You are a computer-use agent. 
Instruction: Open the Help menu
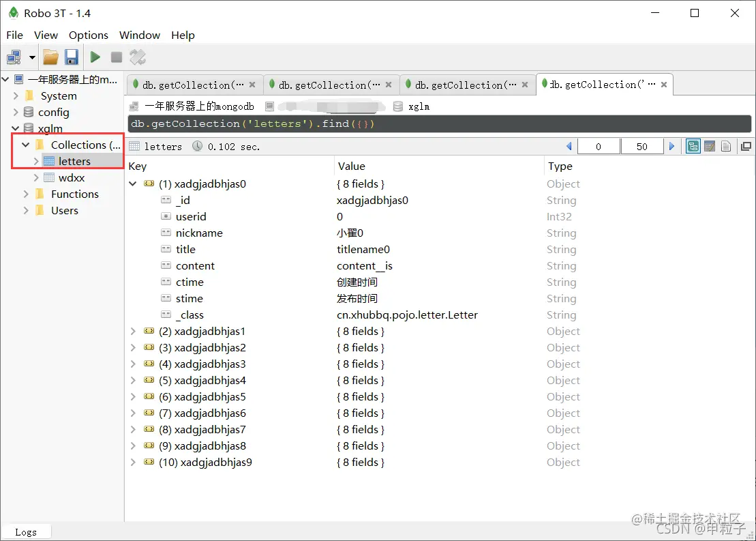[x=183, y=35]
